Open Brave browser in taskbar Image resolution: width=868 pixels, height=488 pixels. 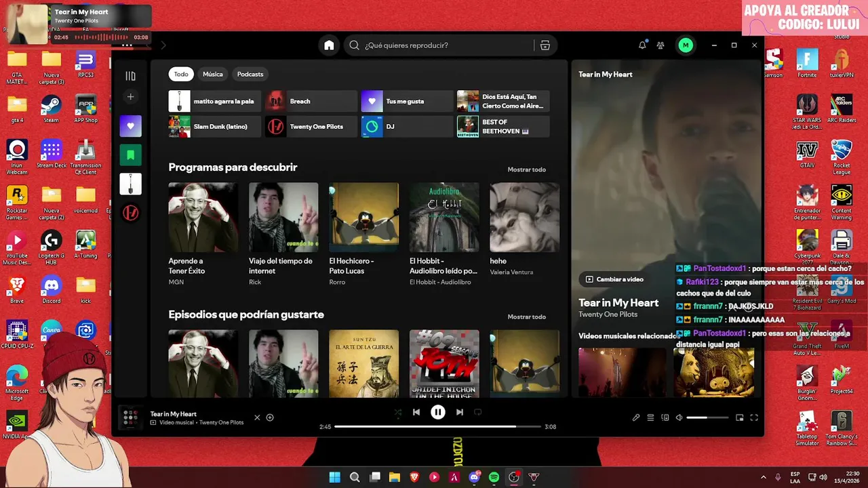click(414, 477)
